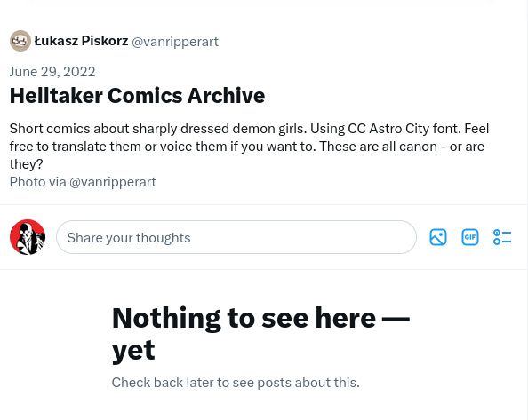Click the 'they?' ending line of description
Screen dimensions: 528x420
tap(27, 164)
